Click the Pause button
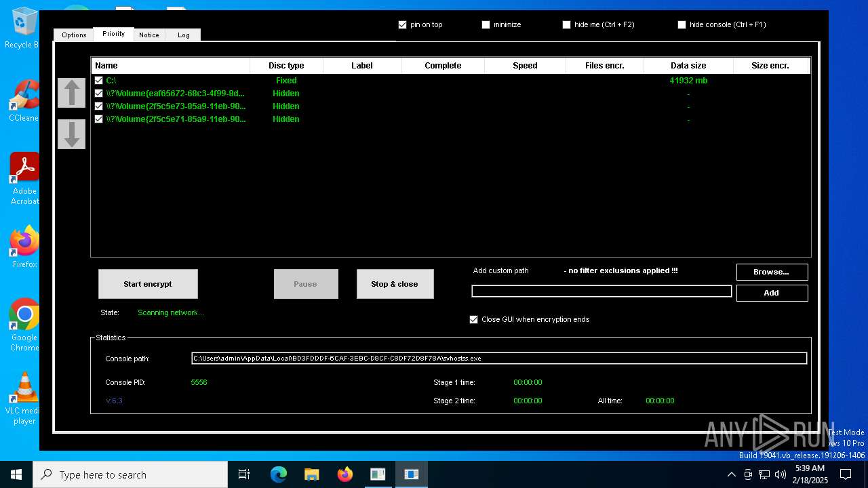868x488 pixels. coord(306,284)
